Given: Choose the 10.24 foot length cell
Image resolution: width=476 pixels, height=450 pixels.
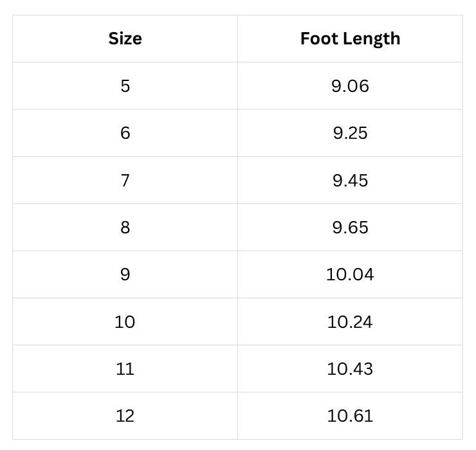Looking at the screenshot, I should click(350, 321).
